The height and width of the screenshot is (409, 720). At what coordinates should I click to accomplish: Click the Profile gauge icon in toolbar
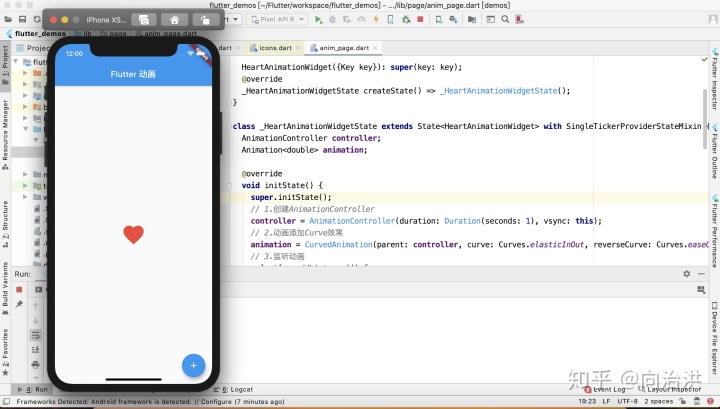362,19
